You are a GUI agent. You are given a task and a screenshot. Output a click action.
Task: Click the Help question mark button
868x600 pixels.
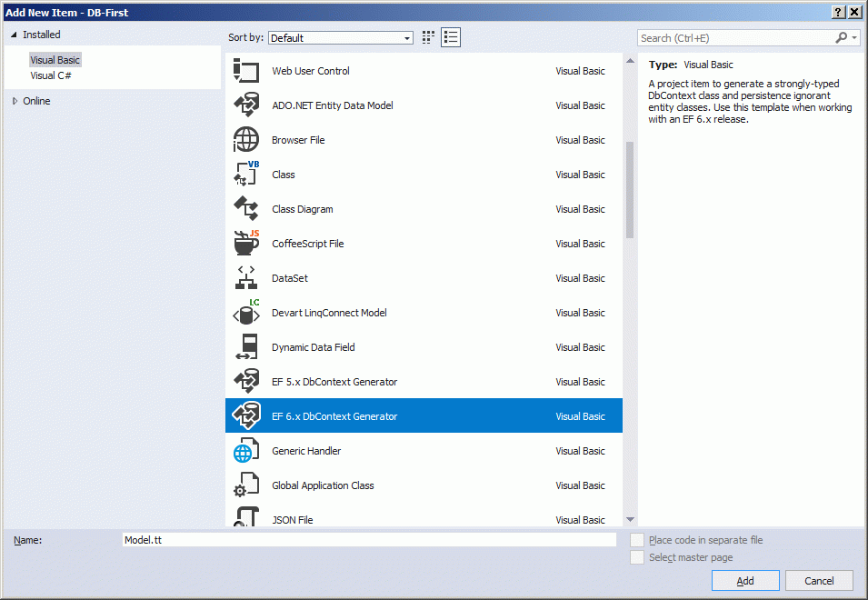coord(839,12)
